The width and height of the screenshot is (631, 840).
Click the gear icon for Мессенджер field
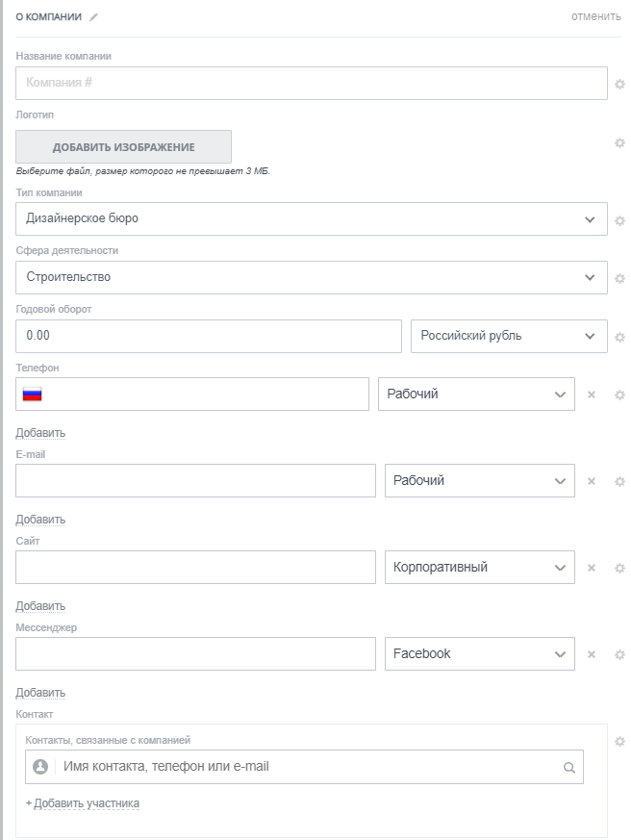pos(619,654)
